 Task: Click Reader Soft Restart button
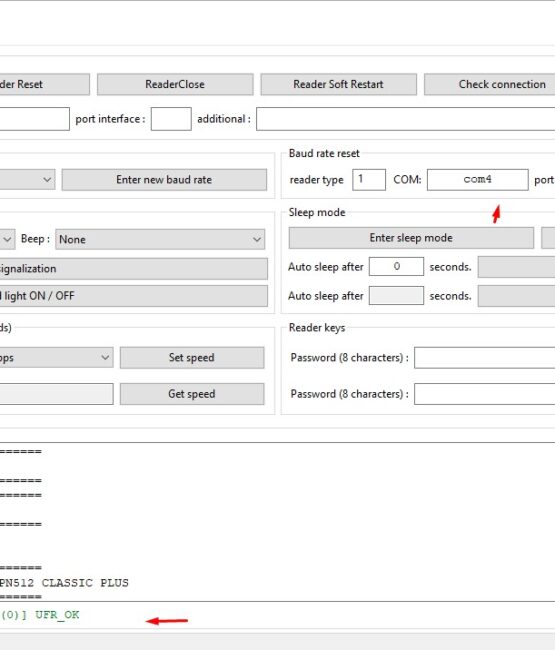point(339,85)
